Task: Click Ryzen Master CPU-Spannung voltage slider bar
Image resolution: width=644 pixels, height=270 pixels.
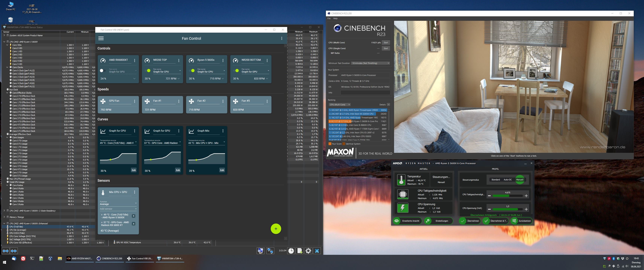Action: 508,209
